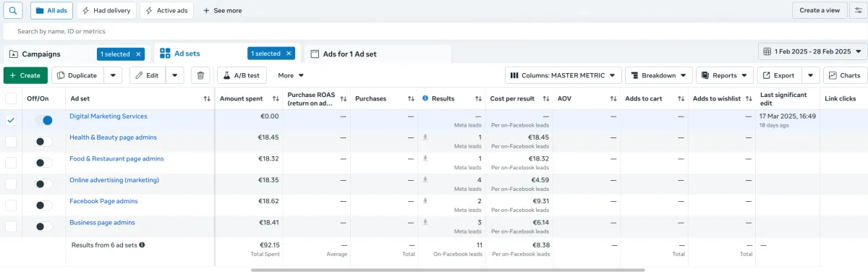The height and width of the screenshot is (272, 868).
Task: Open the More dropdown menu
Action: (291, 75)
